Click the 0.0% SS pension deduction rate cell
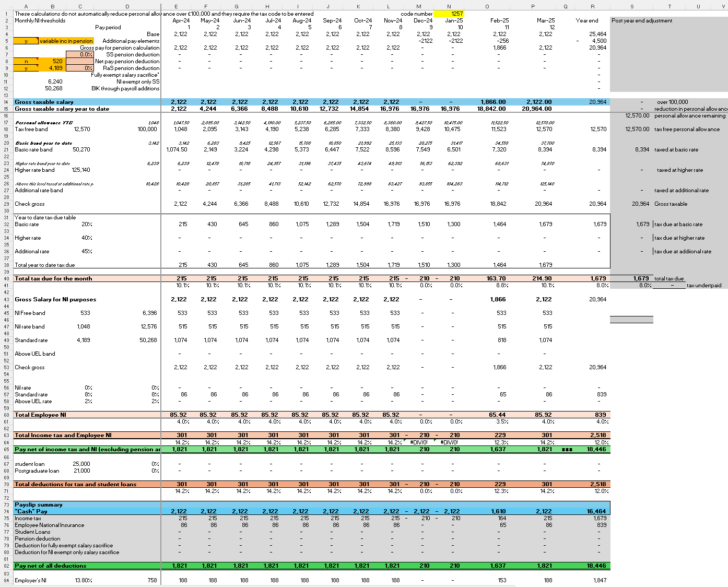Screen dimensions: 728x587 80,54
